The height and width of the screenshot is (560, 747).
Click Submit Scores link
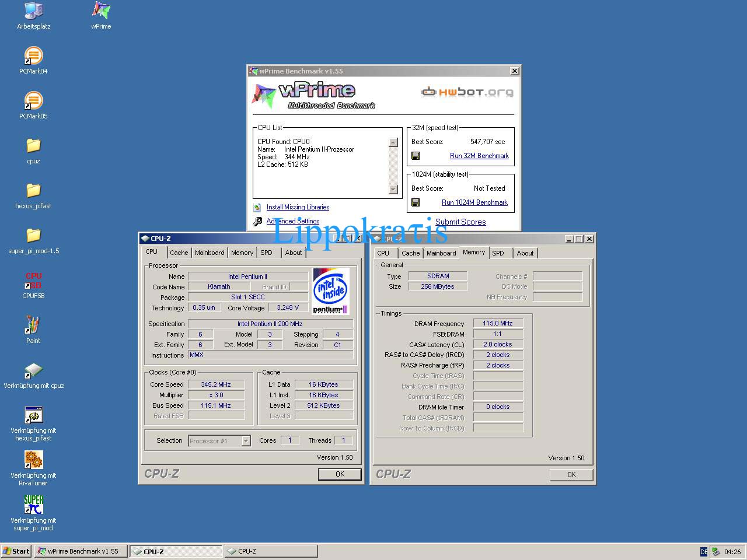click(460, 222)
